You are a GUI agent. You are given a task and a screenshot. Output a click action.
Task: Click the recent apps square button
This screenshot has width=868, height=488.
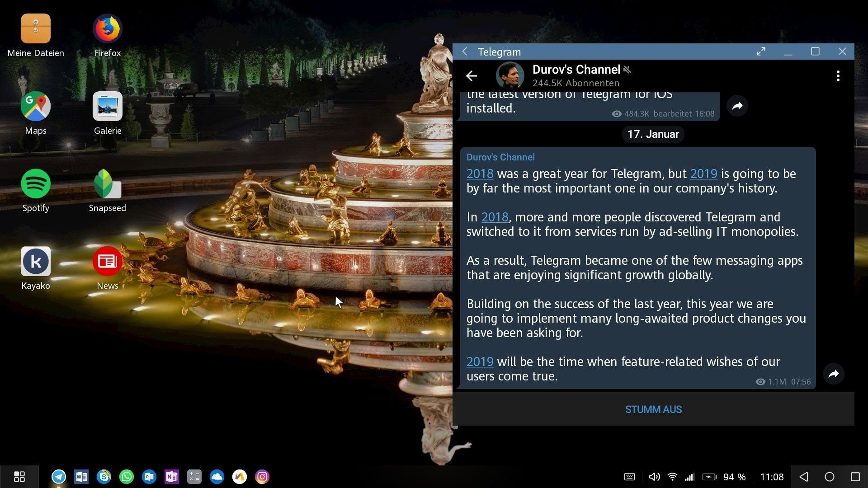(855, 477)
